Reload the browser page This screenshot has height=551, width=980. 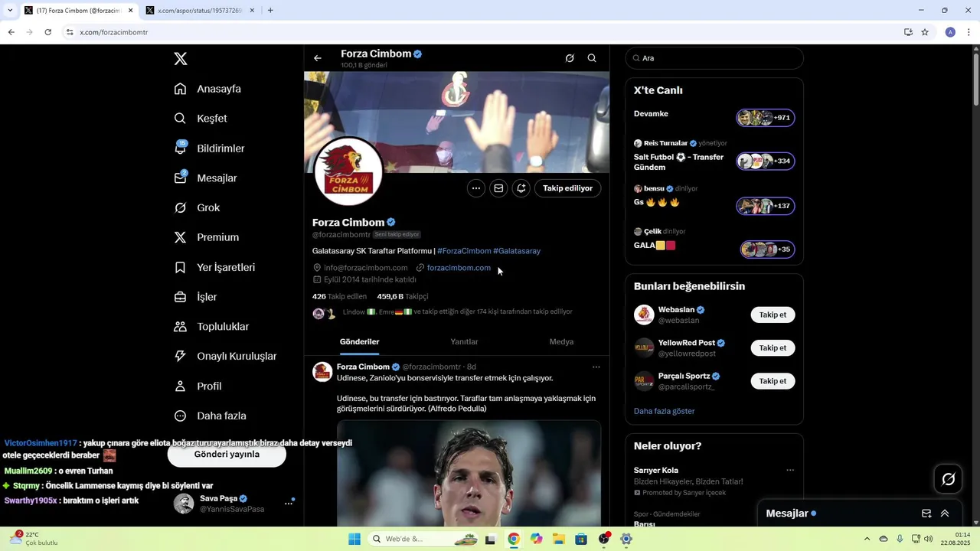47,32
